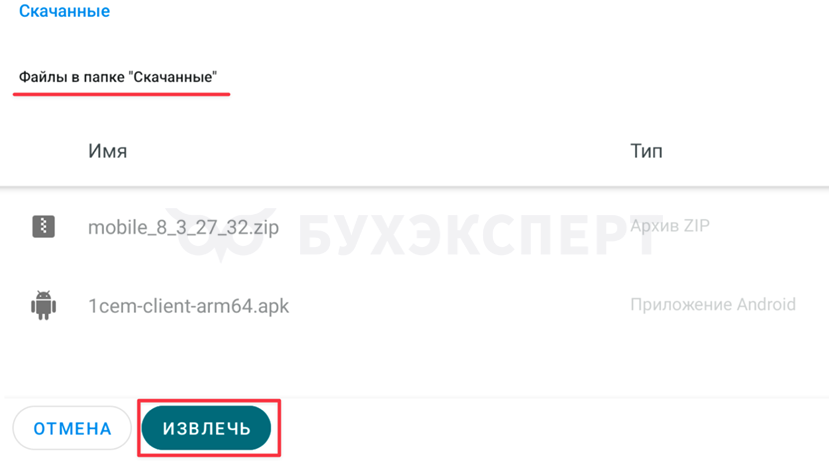The height and width of the screenshot is (472, 829).
Task: Click the red underline beneath the folder heading
Action: [x=122, y=94]
